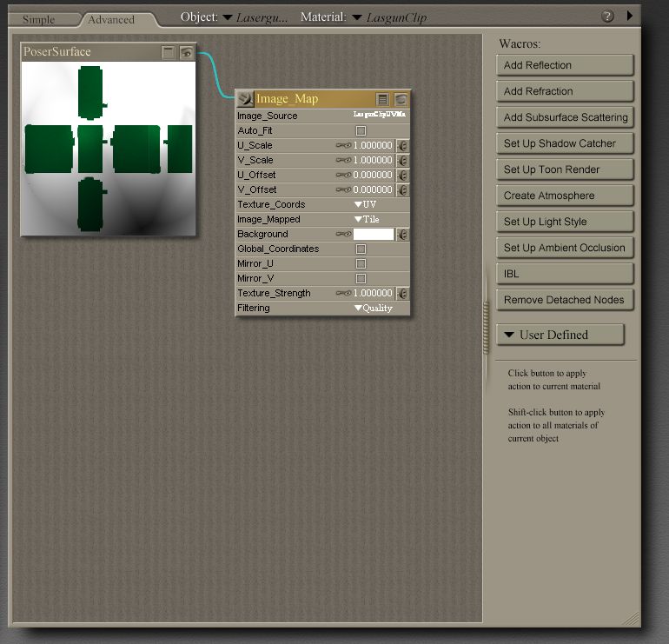
Task: Enable the Global_Coordinates checkbox
Action: coord(361,249)
